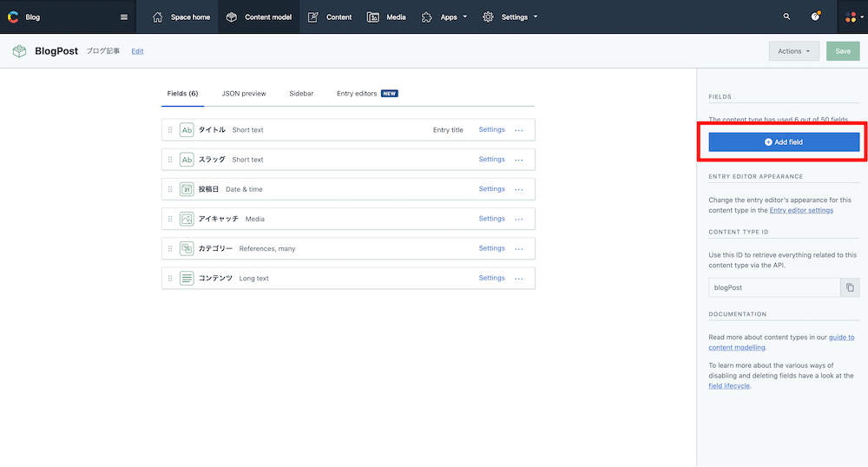The height and width of the screenshot is (467, 868).
Task: Click the Media field icon for アイキャッチ
Action: pos(187,219)
